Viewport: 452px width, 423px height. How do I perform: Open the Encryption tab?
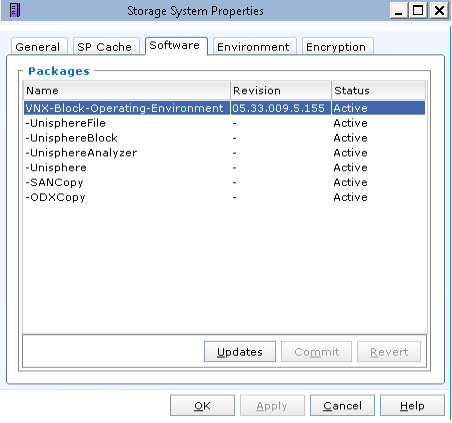tap(337, 46)
